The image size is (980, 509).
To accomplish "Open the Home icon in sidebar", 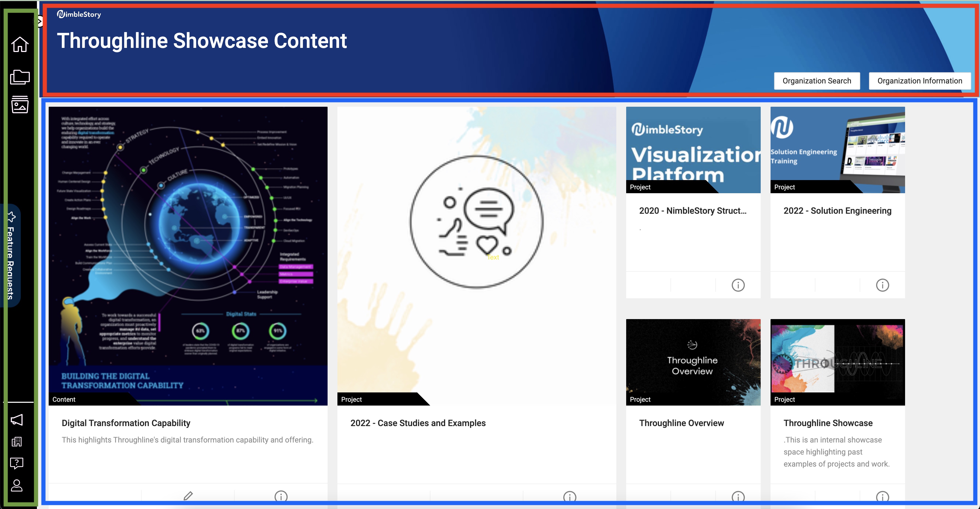I will pos(20,45).
